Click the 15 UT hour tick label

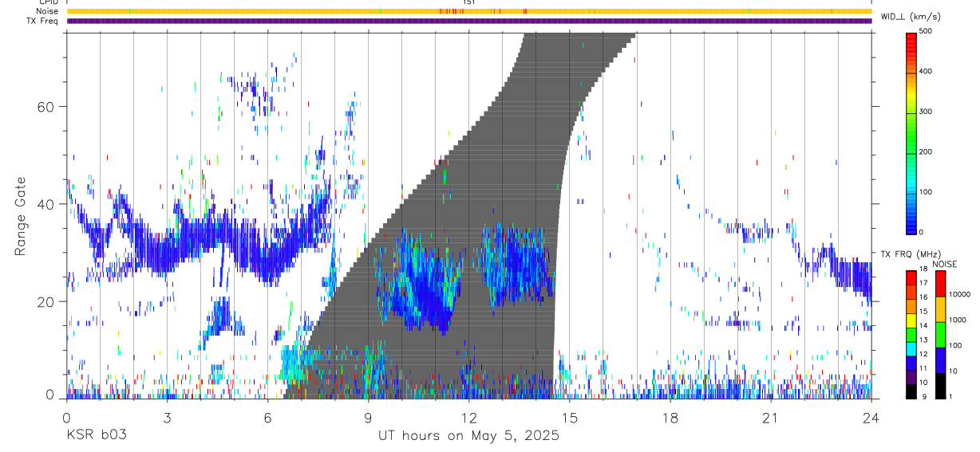point(569,417)
